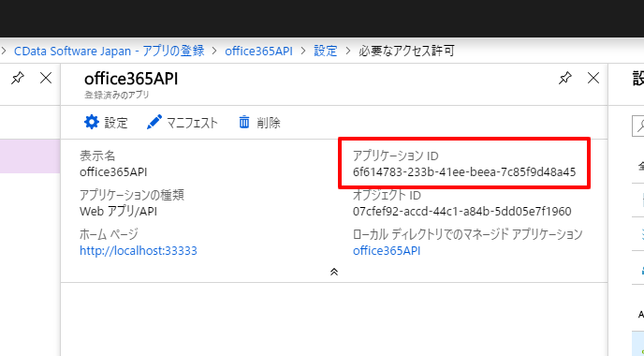Close the left app registration blade

click(x=46, y=78)
